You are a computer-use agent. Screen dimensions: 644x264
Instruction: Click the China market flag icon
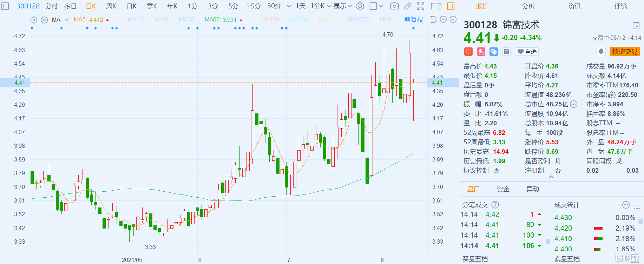point(468,52)
